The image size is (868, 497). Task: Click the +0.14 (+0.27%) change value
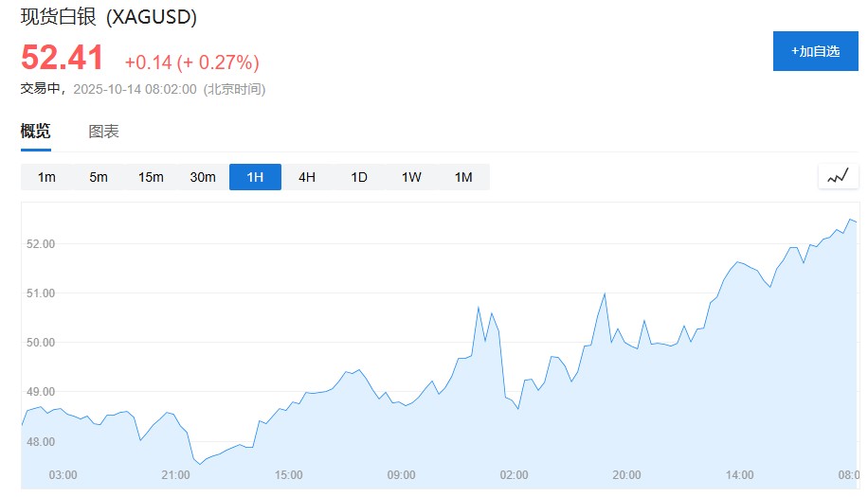pos(191,62)
